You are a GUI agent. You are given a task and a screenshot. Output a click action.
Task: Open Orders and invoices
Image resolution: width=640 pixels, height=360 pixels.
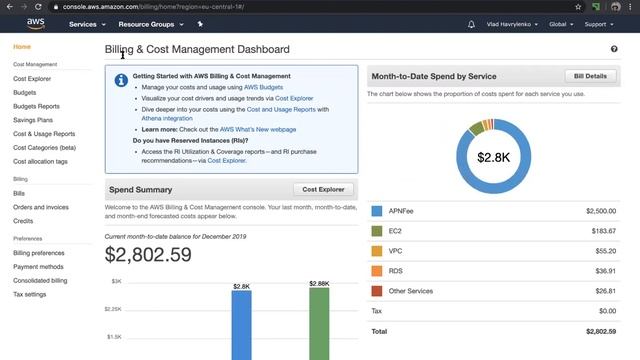point(41,207)
